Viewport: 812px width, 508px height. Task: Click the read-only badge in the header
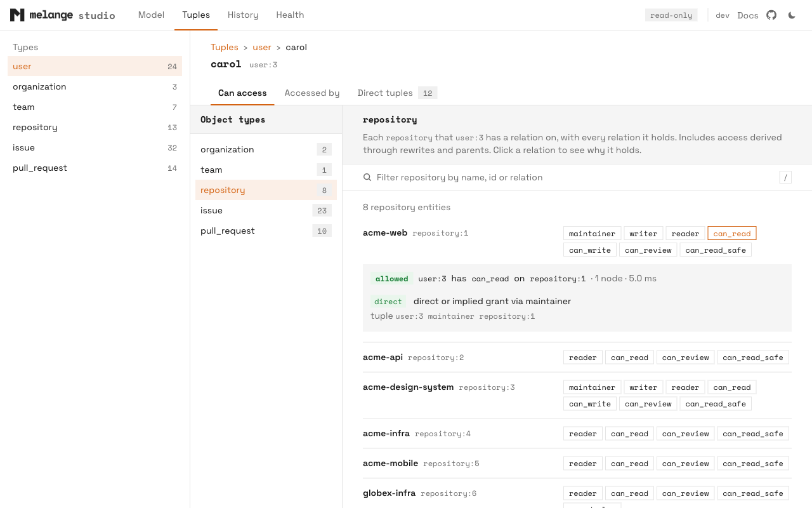(671, 15)
